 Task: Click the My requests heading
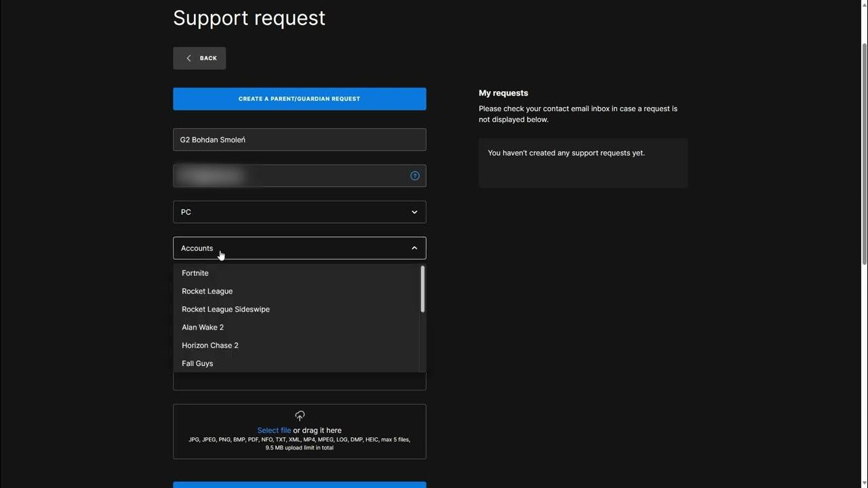coord(503,93)
